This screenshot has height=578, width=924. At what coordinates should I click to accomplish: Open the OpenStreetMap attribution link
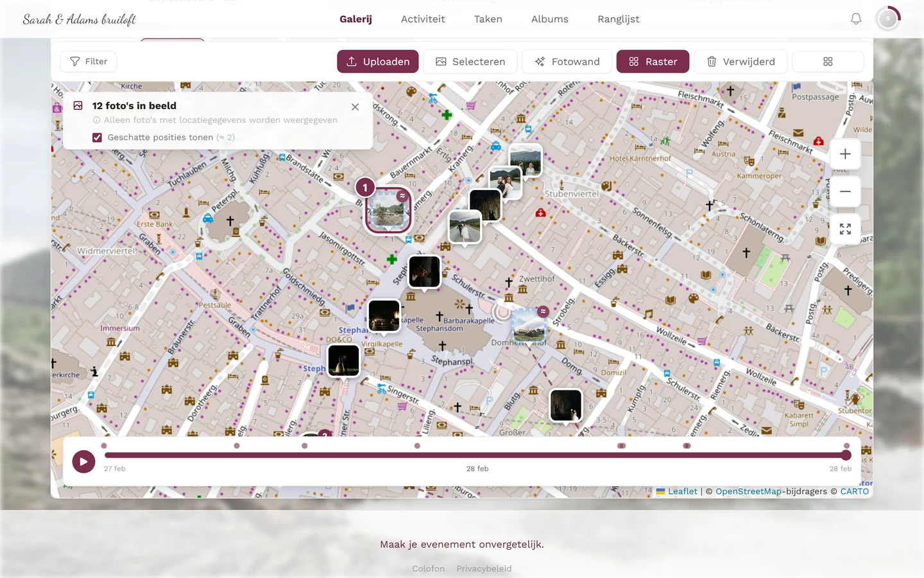click(748, 491)
